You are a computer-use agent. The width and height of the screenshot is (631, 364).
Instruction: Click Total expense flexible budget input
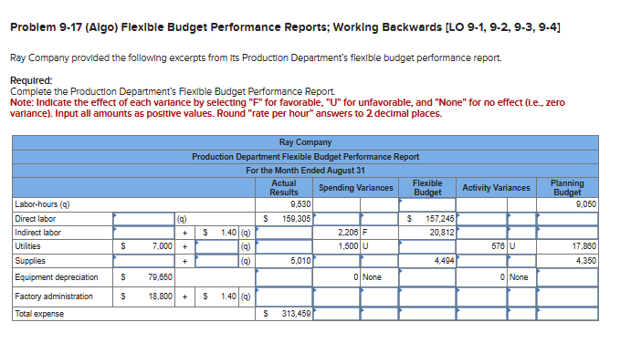coord(427,314)
